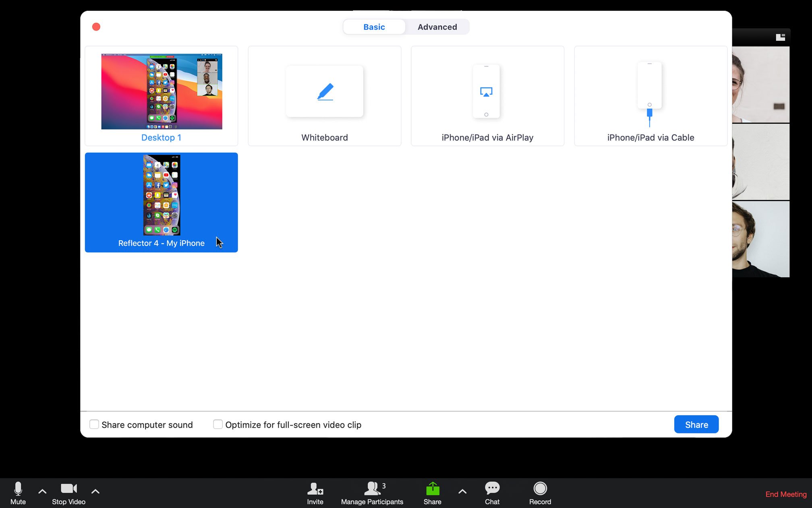
Task: Click End Meeting
Action: 785,494
